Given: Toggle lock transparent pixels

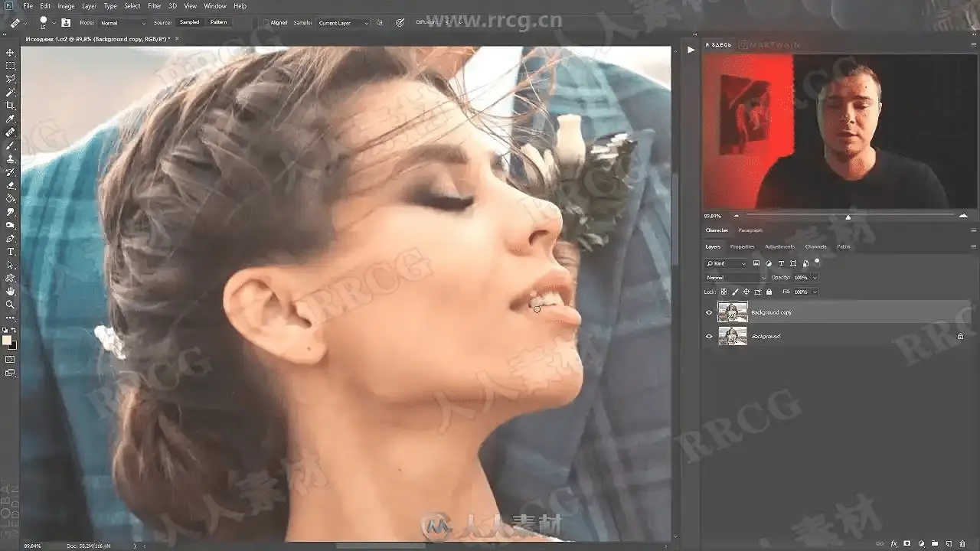Looking at the screenshot, I should [724, 292].
